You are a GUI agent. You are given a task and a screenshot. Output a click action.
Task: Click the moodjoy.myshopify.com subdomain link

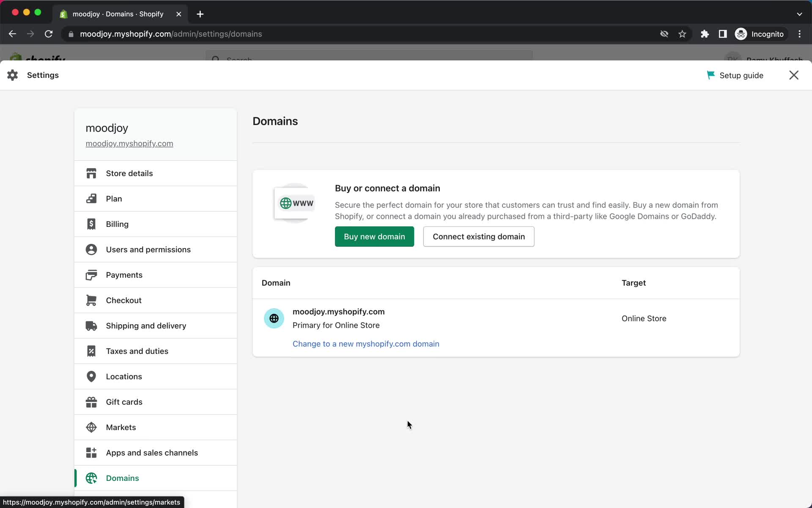[129, 144]
